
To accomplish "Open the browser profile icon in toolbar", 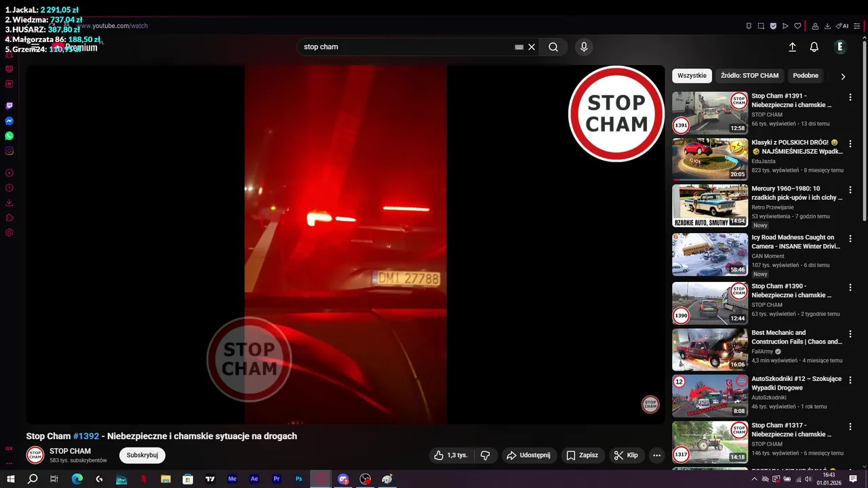I will (815, 26).
